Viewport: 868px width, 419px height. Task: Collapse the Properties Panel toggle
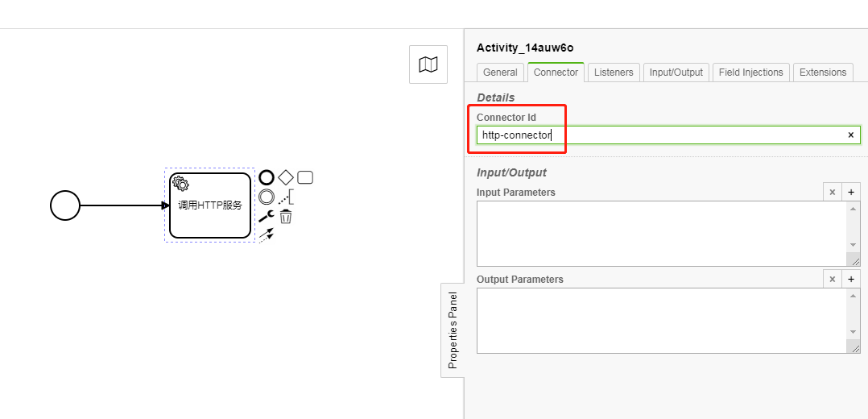tap(453, 330)
